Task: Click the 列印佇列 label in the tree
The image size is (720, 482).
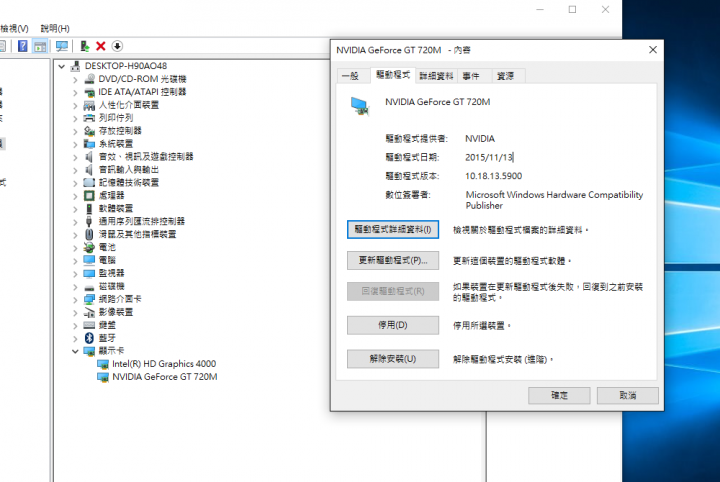Action: click(116, 118)
